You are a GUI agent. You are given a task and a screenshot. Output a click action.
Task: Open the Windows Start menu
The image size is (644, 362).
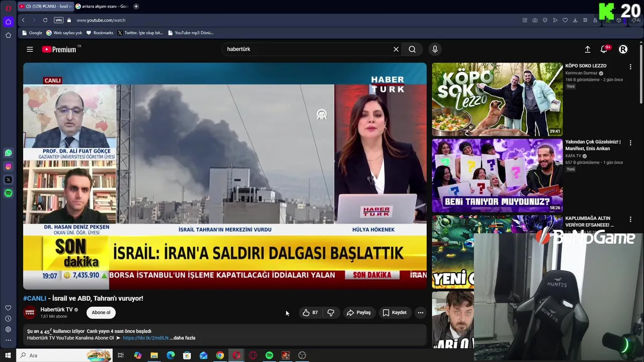click(x=8, y=355)
